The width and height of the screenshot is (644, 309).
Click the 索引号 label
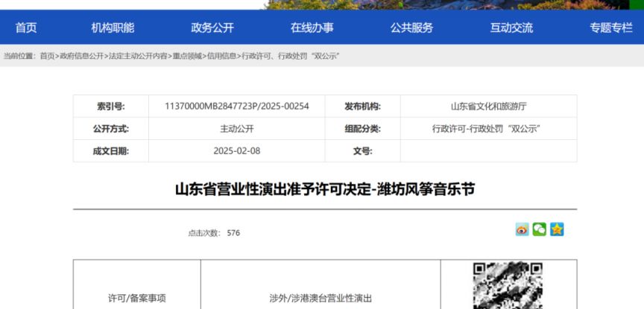[x=111, y=106]
